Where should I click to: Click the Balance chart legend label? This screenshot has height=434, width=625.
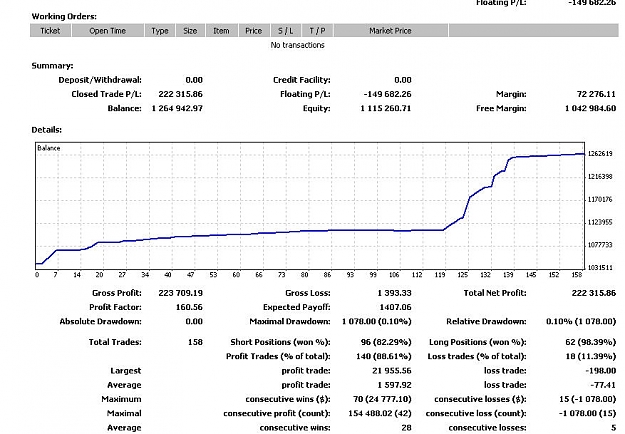pyautogui.click(x=49, y=148)
